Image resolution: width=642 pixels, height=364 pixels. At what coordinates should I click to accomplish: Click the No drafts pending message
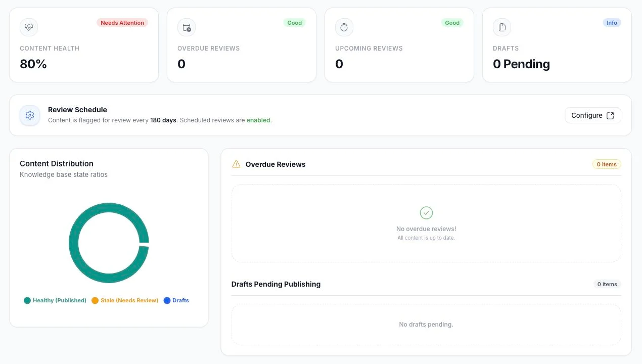[426, 325]
